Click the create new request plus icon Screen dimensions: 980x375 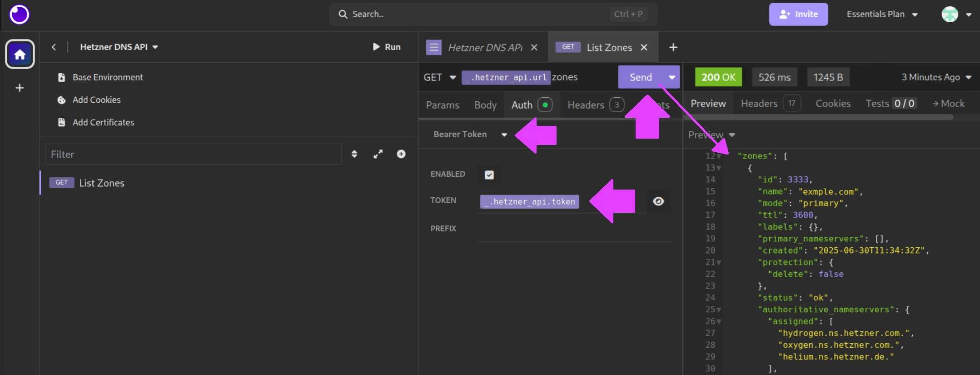pos(401,154)
